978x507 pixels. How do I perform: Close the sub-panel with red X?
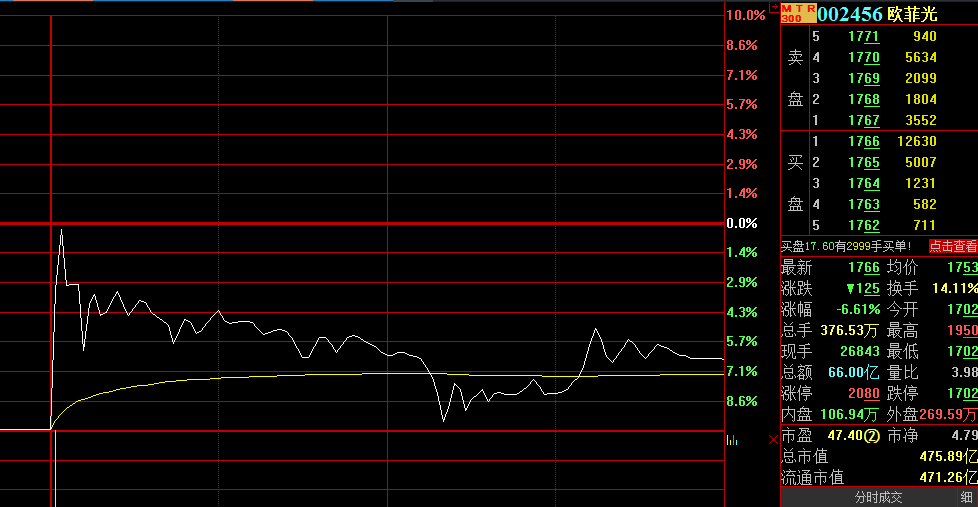771,439
